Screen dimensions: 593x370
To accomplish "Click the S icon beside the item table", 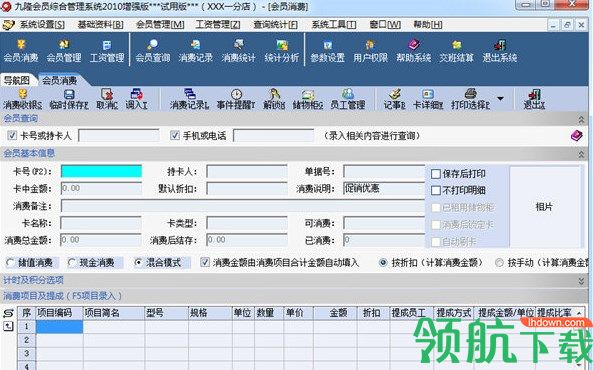I will tap(8, 313).
